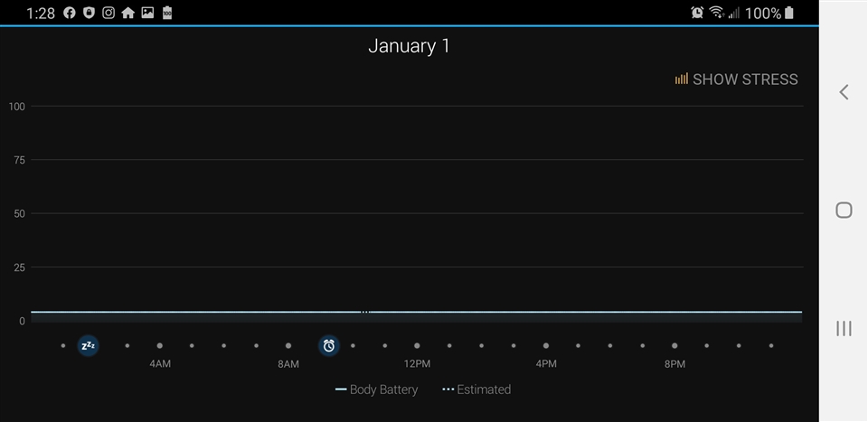Screen dimensions: 868x422
Task: Select the 4AM timeline marker
Action: (160, 346)
